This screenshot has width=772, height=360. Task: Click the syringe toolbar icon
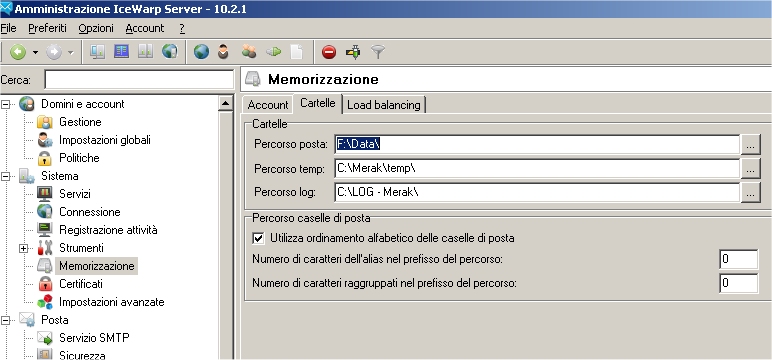[353, 52]
